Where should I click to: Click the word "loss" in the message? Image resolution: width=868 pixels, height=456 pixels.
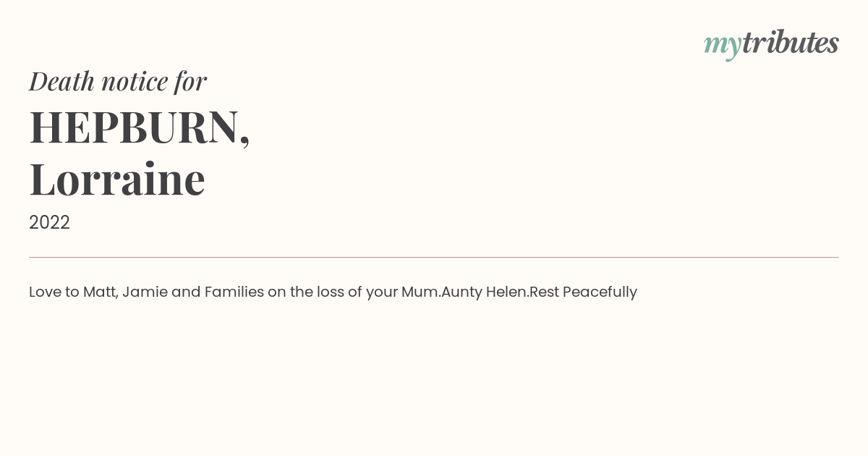point(331,292)
